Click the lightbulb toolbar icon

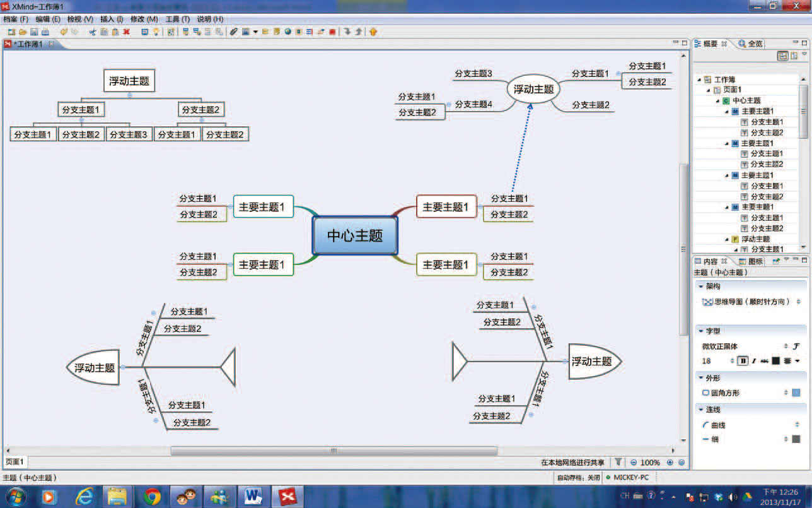coord(156,32)
